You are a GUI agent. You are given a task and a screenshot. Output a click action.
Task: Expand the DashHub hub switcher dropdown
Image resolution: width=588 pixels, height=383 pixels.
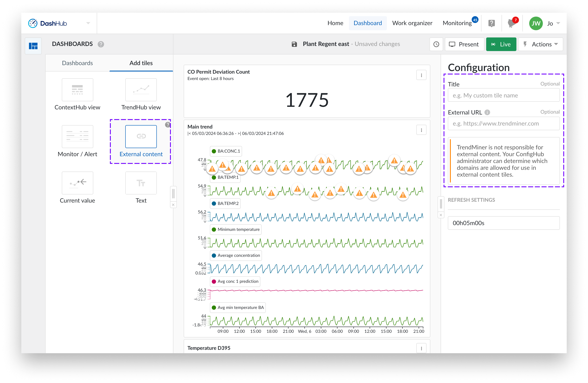point(88,23)
